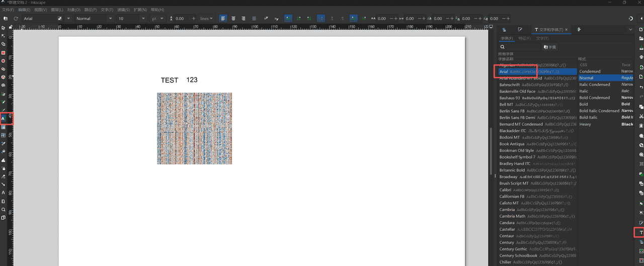This screenshot has height=266, width=644.
Task: Switch to the 字体(F) tab
Action: (507, 38)
